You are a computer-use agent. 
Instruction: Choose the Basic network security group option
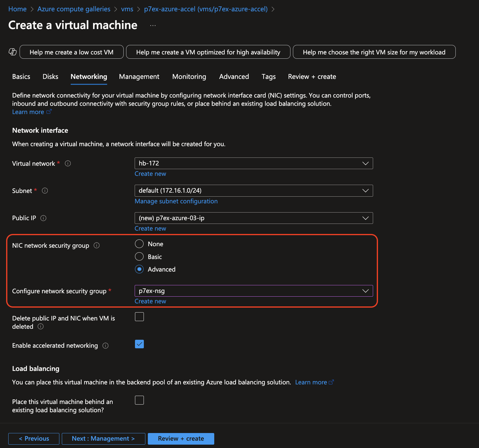coord(139,257)
